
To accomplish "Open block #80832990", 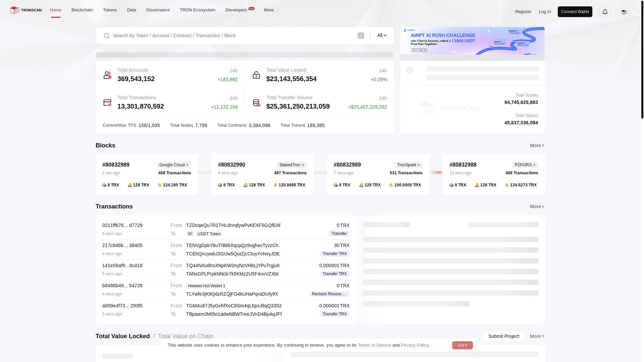I will [231, 165].
